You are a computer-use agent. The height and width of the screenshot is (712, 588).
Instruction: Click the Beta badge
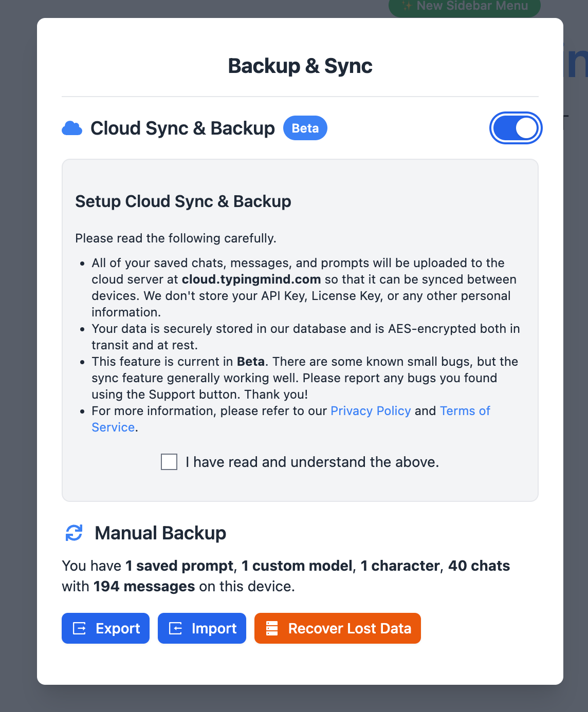305,128
